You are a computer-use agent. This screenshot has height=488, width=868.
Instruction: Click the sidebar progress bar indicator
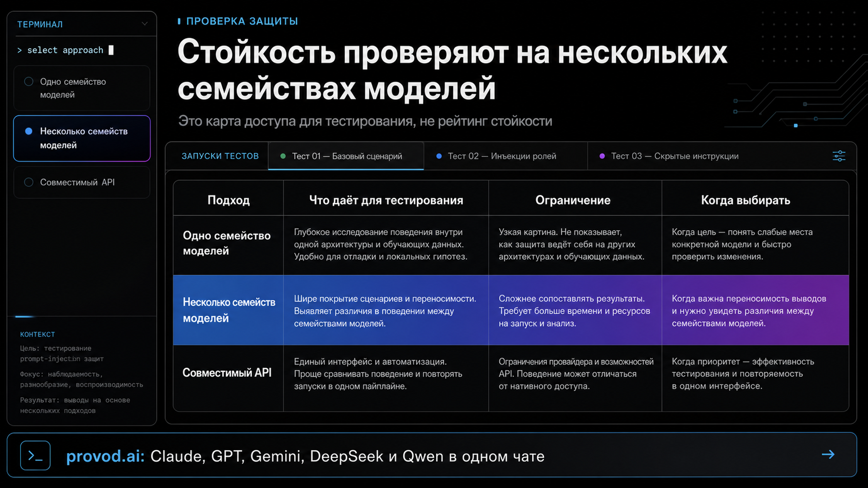24,317
